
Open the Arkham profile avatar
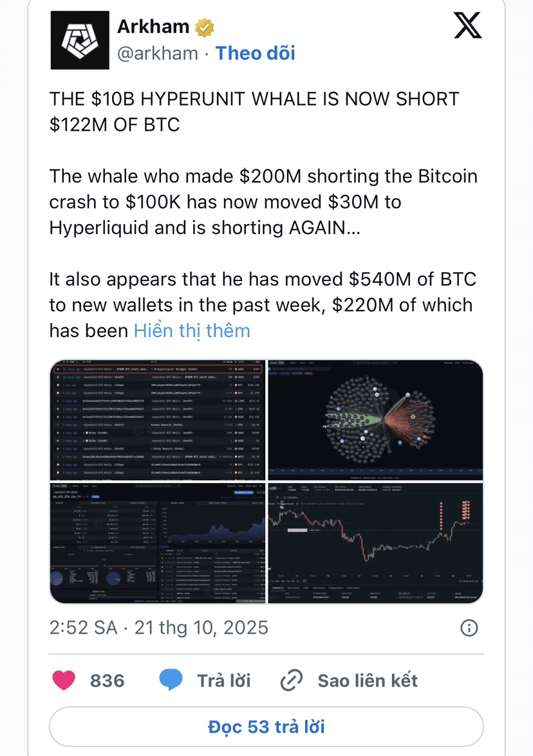[x=80, y=40]
